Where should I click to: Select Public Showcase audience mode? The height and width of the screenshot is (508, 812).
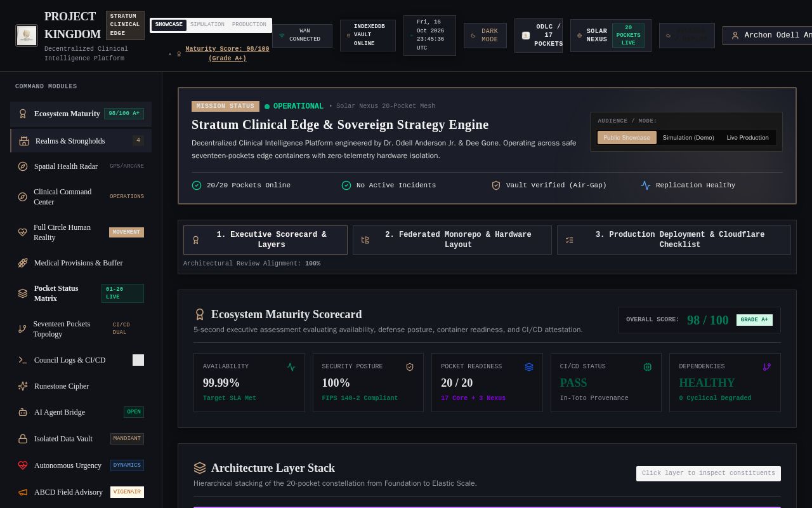click(x=627, y=138)
